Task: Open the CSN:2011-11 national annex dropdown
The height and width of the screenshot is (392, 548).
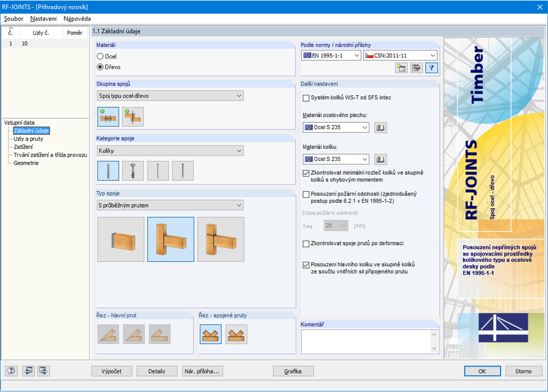Action: click(400, 55)
